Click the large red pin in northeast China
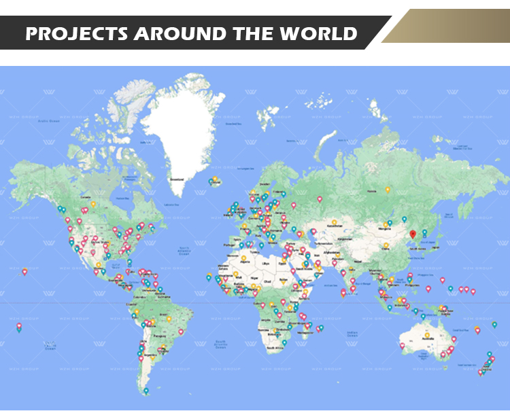Viewport: 510px width, 420px height. pos(413,234)
